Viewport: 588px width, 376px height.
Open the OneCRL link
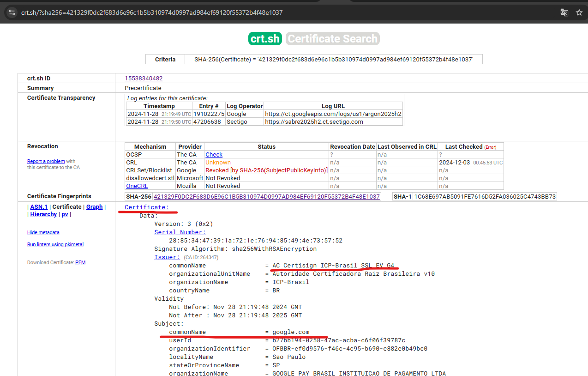tap(138, 186)
